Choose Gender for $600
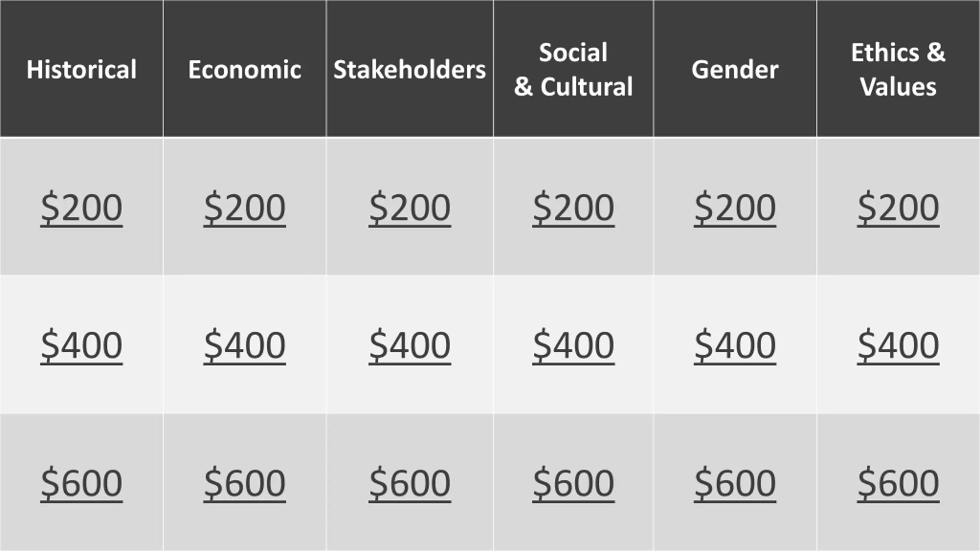The width and height of the screenshot is (980, 551). tap(735, 483)
